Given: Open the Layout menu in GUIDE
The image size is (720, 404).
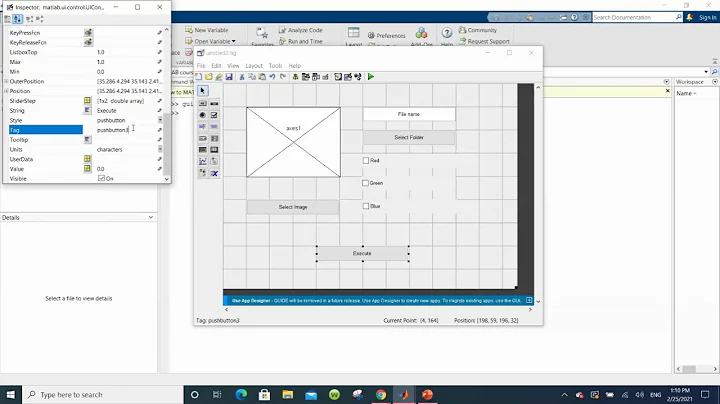Looking at the screenshot, I should pos(253,66).
